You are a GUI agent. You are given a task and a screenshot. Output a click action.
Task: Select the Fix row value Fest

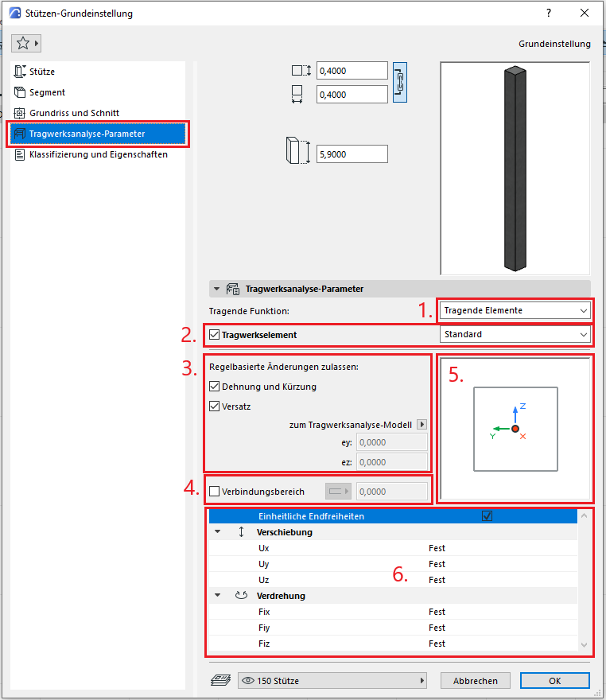(437, 612)
